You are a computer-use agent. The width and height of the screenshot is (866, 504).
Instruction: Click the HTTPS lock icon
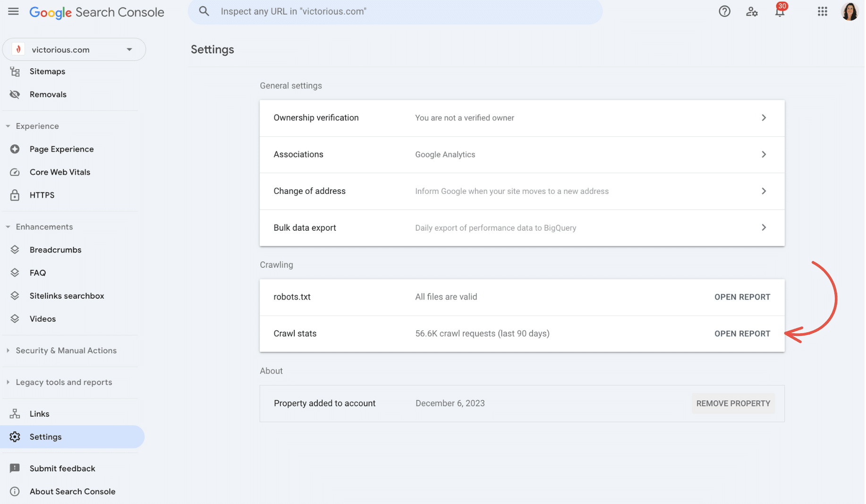[x=15, y=195]
